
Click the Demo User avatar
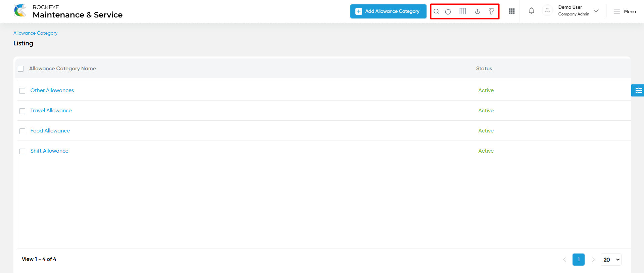coord(547,11)
